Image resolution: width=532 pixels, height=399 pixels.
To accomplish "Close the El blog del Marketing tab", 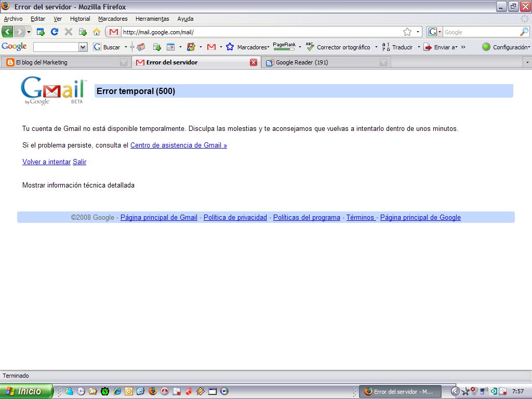I will [x=124, y=62].
